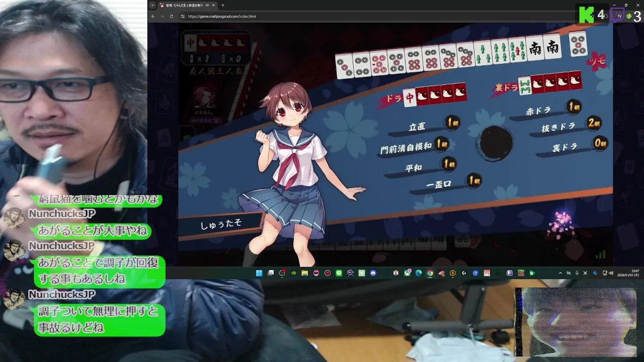Click the chat message 調子ついて無理に押すと事故るけどね
Image resolution: width=644 pixels, height=362 pixels.
pos(100,320)
